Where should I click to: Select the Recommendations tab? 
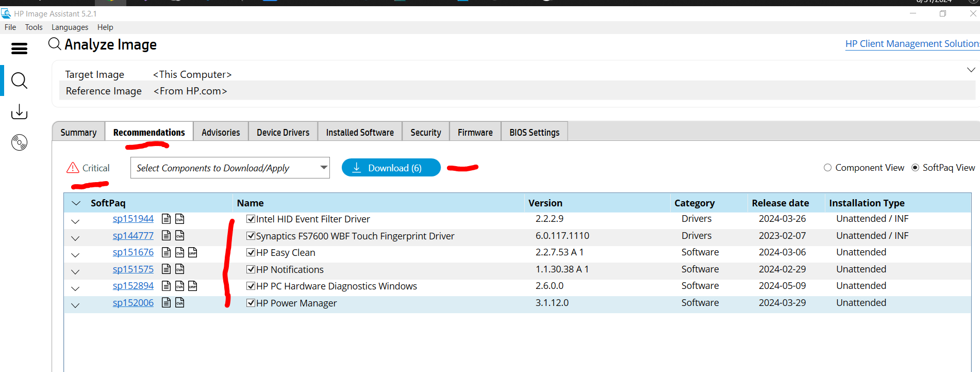149,132
